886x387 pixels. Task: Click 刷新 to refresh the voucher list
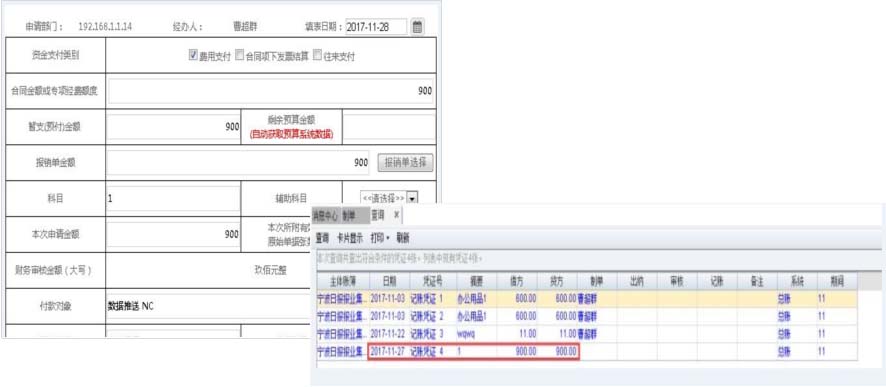[402, 238]
